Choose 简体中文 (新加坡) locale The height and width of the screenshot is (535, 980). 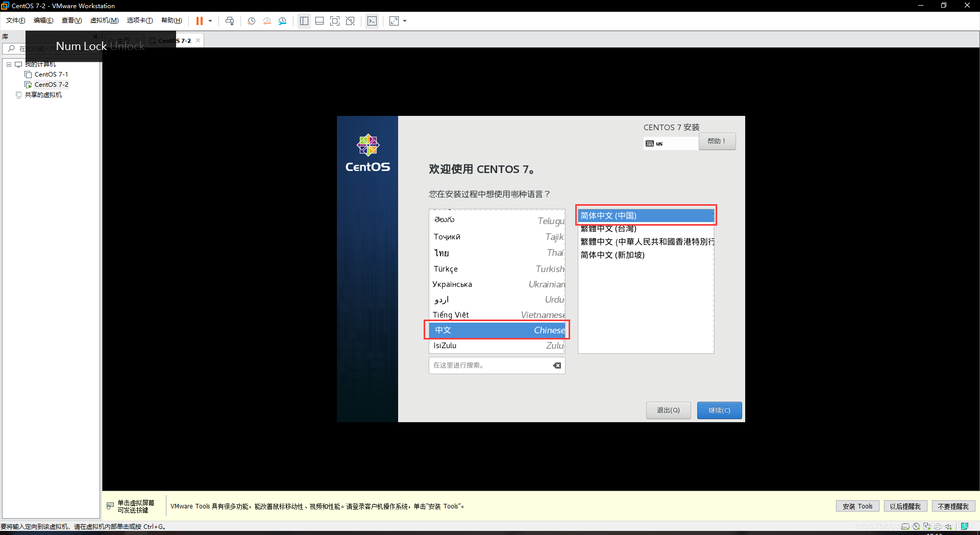point(646,255)
